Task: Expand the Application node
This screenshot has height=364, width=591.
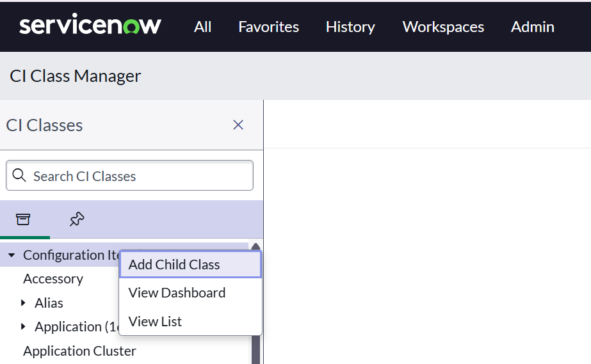Action: tap(23, 327)
